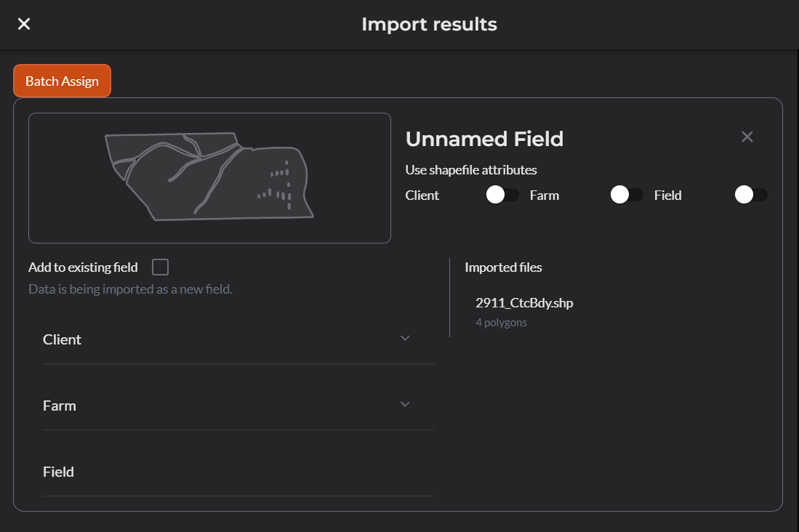Check the Add to existing field box

click(x=160, y=267)
